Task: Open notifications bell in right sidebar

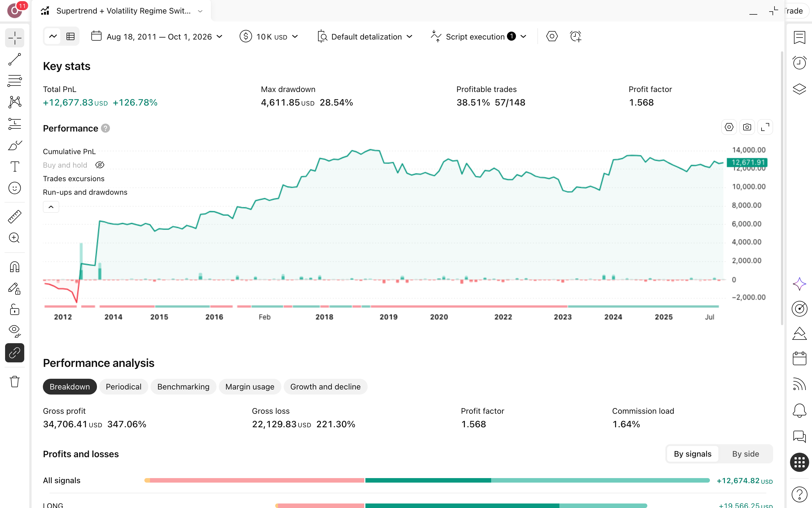Action: [x=799, y=410]
